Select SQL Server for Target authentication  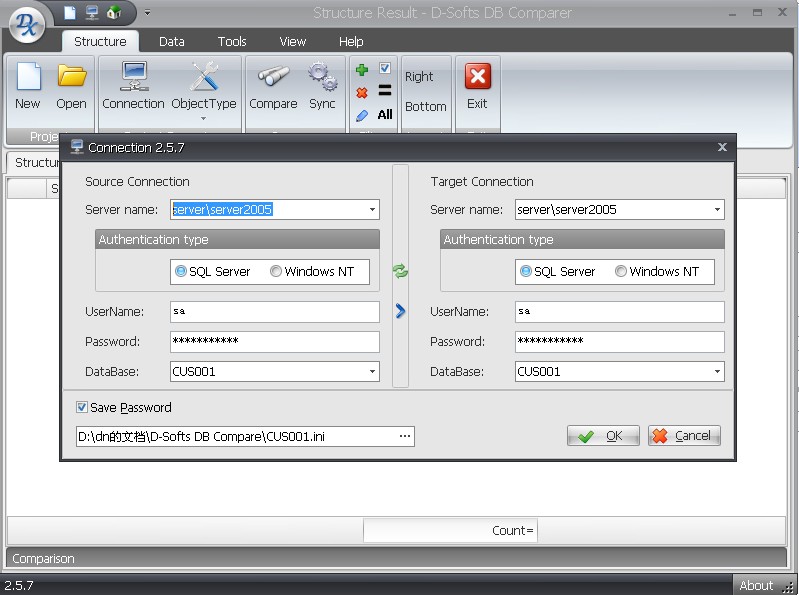coord(526,272)
